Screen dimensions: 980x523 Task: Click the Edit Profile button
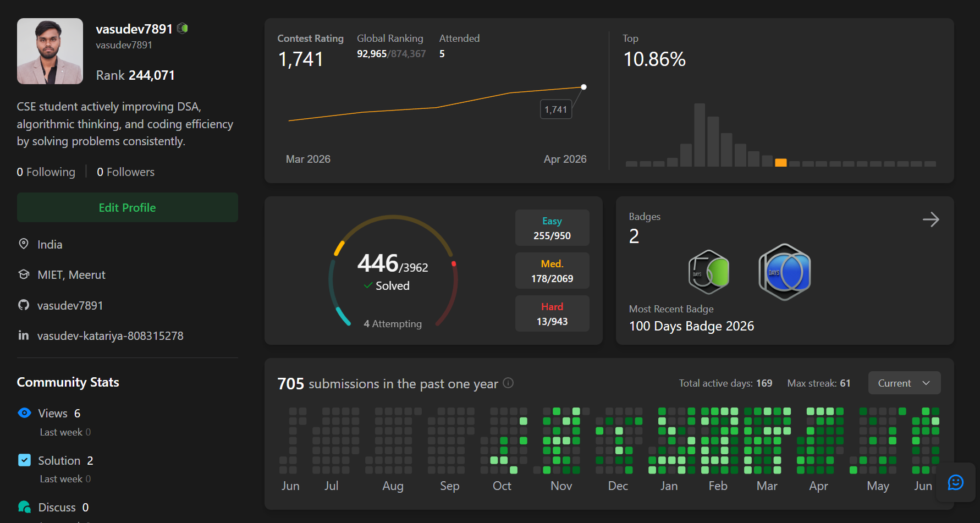(x=127, y=207)
